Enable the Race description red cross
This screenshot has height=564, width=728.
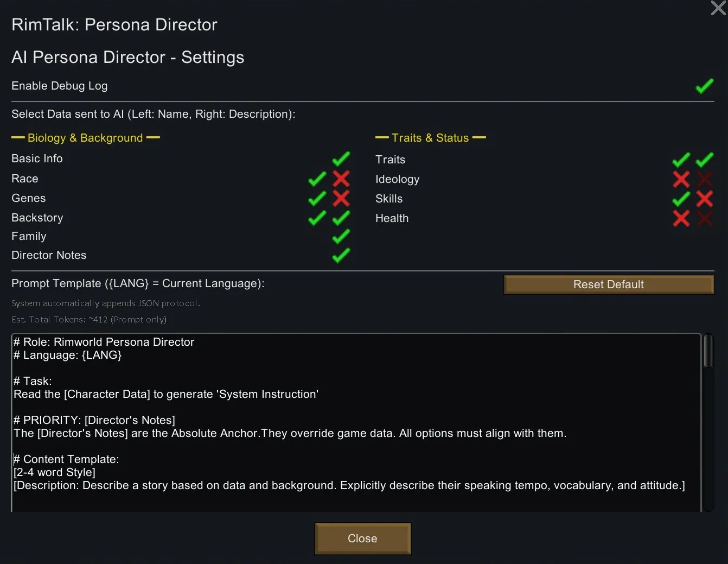pos(341,179)
